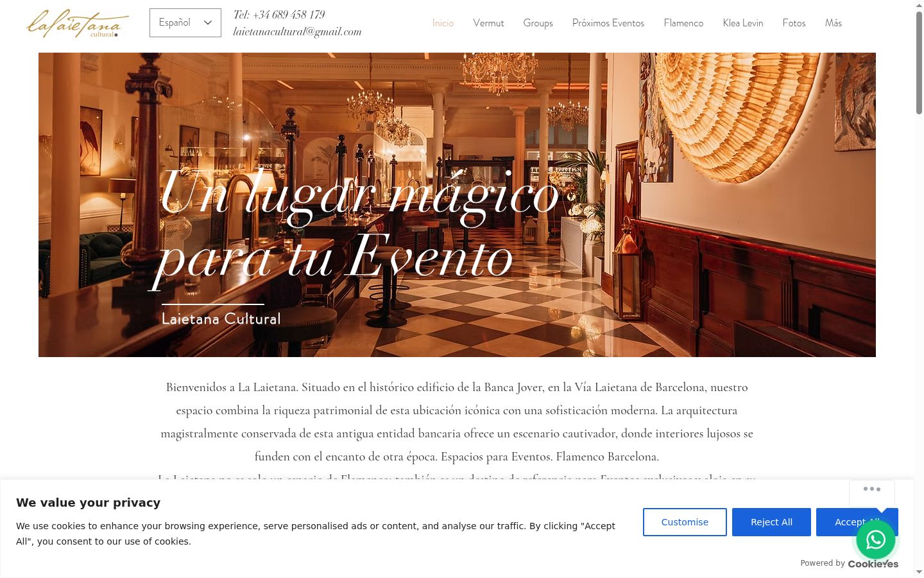Open the Vermut page
924x578 pixels.
[488, 23]
